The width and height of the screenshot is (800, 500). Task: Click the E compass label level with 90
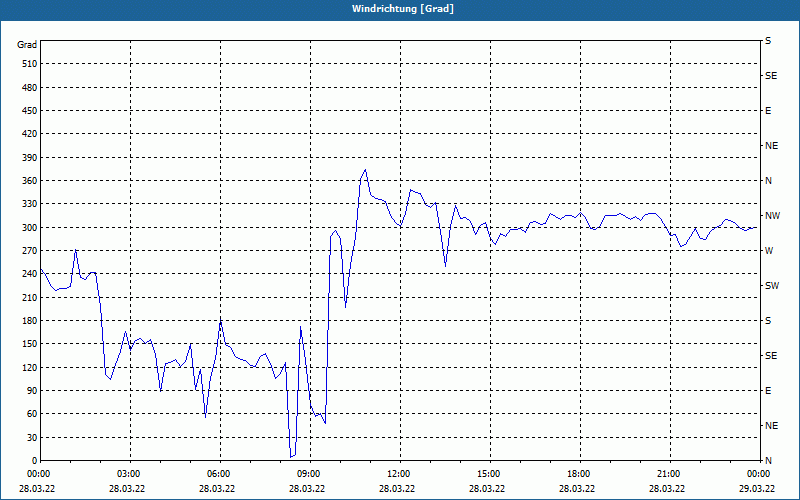click(768, 391)
